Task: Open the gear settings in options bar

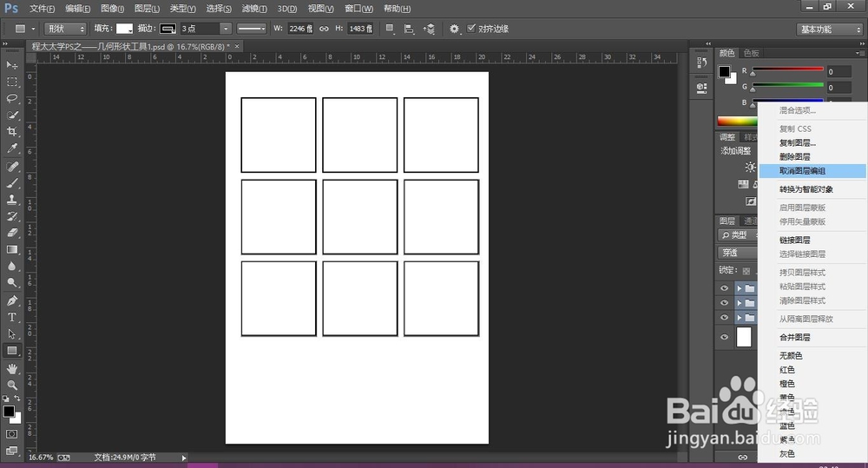Action: (454, 29)
